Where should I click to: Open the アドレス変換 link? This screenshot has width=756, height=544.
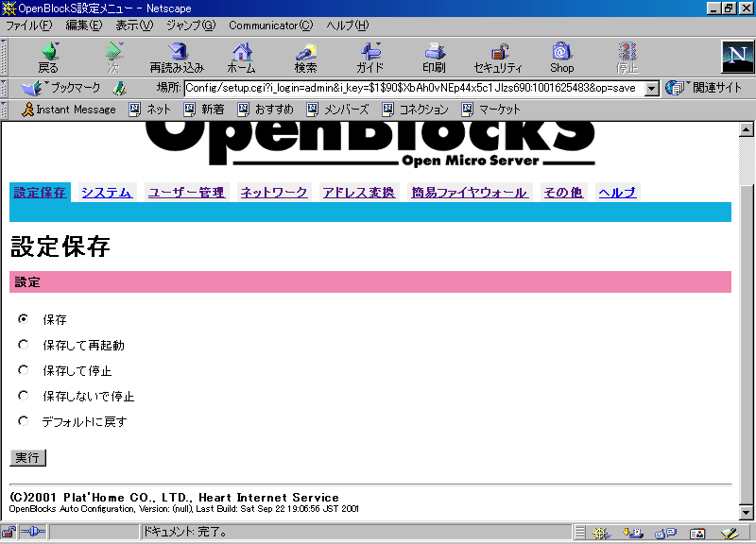(359, 193)
